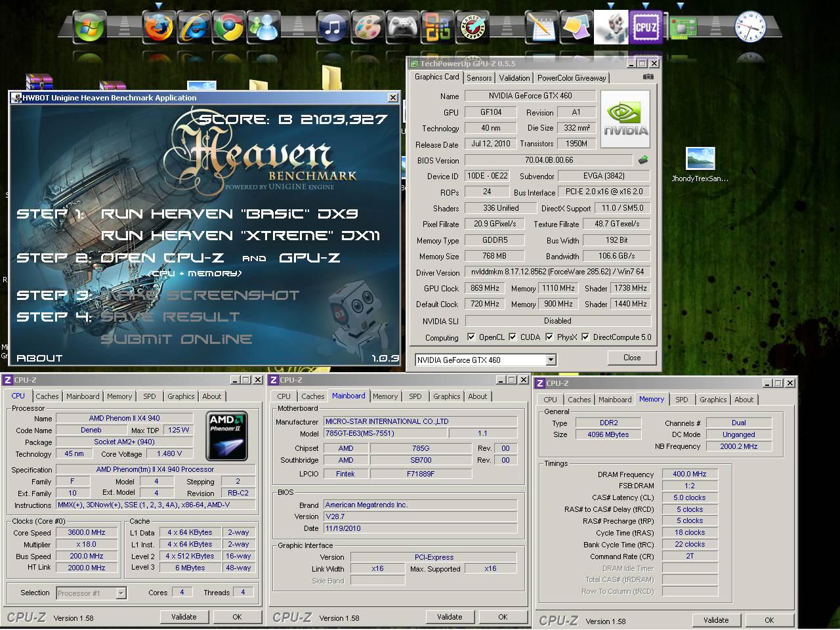
Task: Open the music note player icon
Action: [x=333, y=28]
